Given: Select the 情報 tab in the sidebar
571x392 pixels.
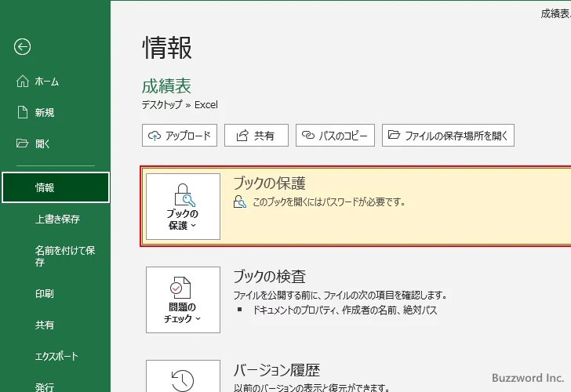Looking at the screenshot, I should (56, 187).
